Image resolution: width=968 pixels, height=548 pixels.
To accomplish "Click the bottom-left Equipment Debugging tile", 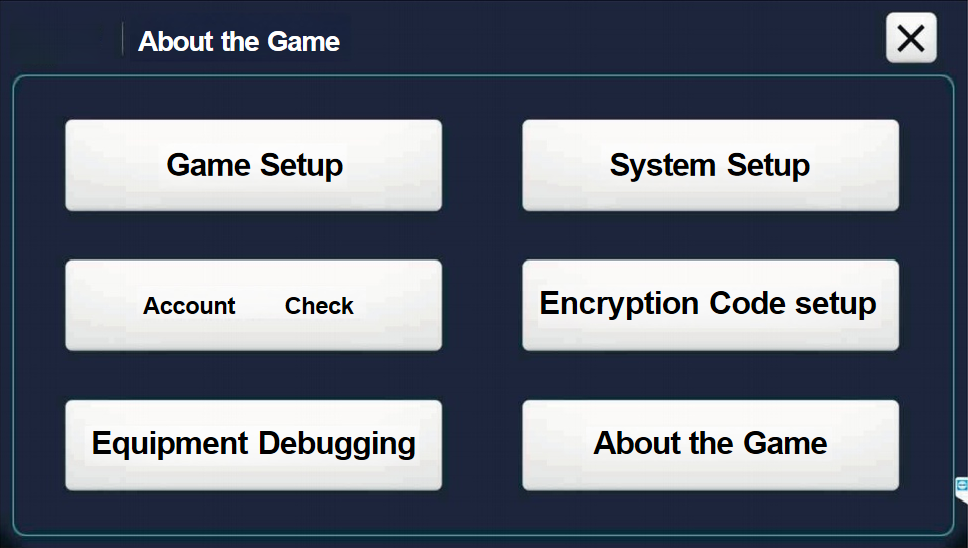I will [x=254, y=445].
